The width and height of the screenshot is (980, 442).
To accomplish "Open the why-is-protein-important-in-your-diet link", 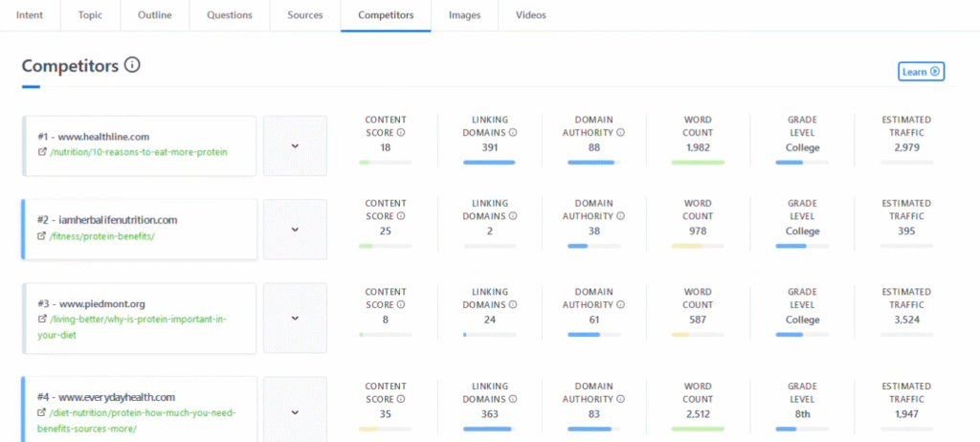I will pyautogui.click(x=131, y=327).
